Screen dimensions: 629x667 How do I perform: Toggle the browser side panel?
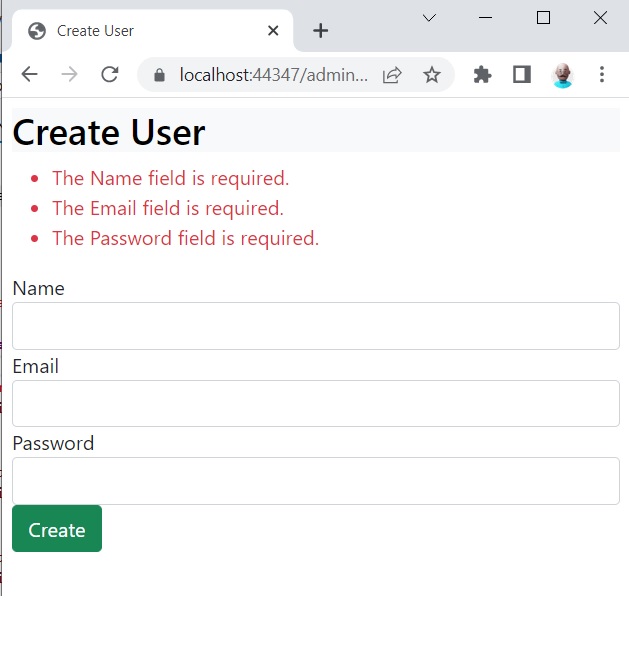point(522,74)
